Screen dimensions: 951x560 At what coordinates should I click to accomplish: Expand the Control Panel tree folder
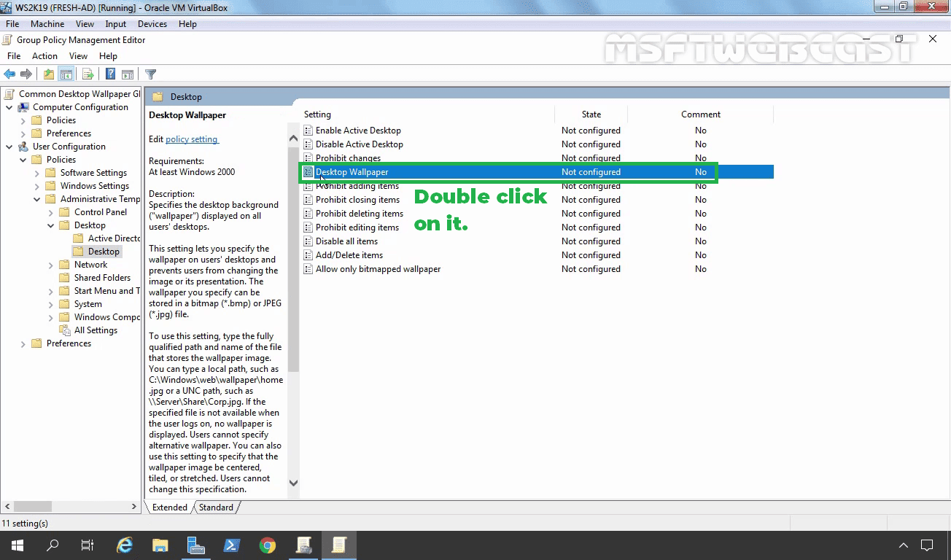click(x=51, y=212)
